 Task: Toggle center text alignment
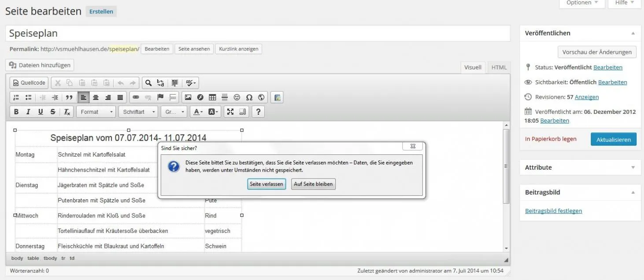click(x=96, y=97)
